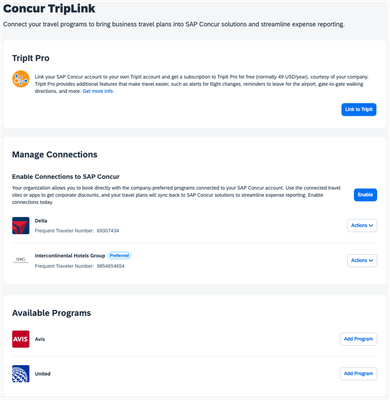The image size is (390, 400).
Task: Click the IHG frequent traveler number 9854654654
Action: [x=111, y=266]
